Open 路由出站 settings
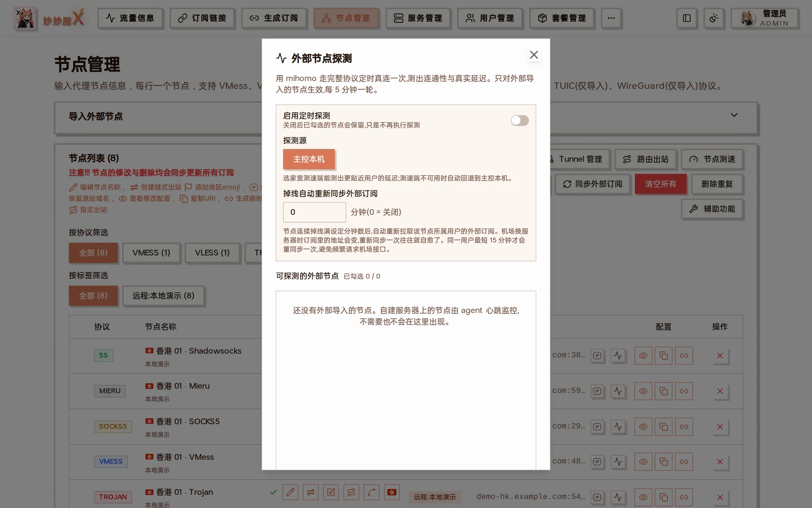The height and width of the screenshot is (508, 812). click(646, 159)
